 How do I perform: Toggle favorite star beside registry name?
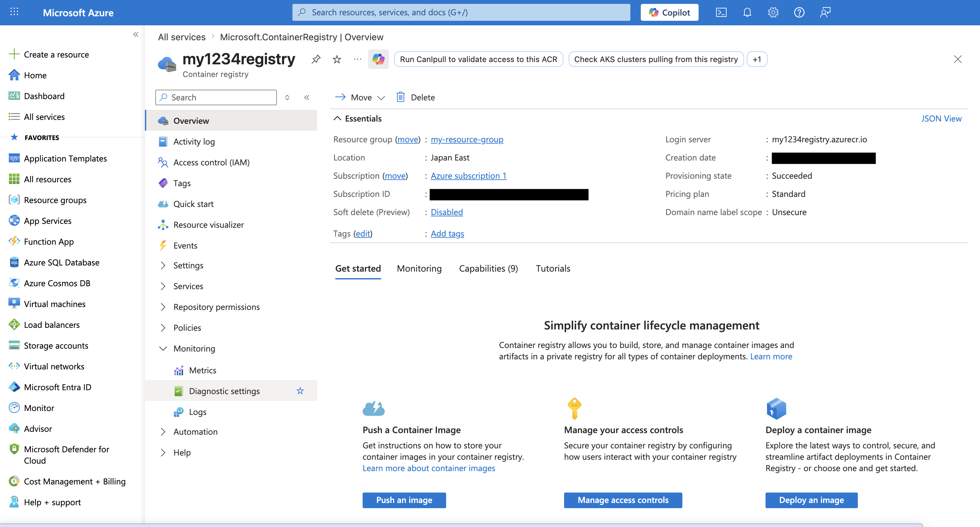coord(337,59)
